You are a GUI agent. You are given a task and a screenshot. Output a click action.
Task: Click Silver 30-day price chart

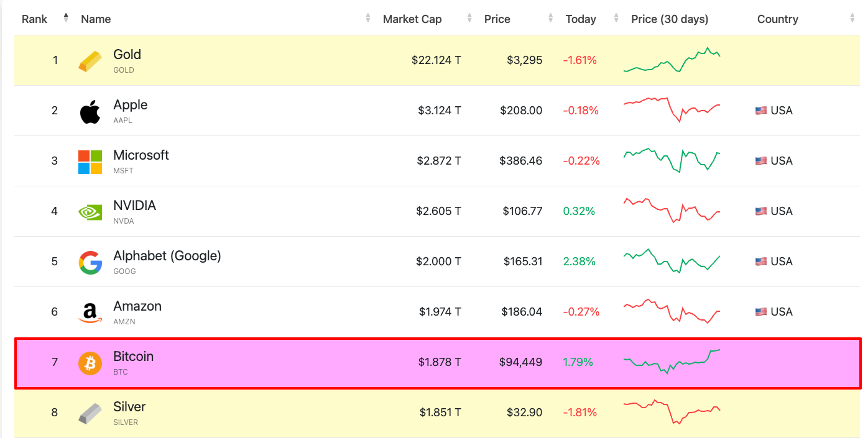(x=672, y=413)
